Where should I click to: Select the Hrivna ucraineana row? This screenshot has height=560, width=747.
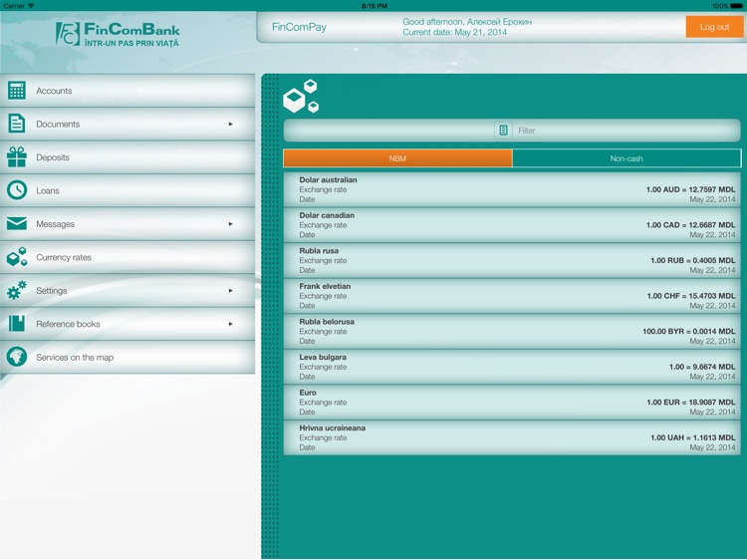coord(512,437)
